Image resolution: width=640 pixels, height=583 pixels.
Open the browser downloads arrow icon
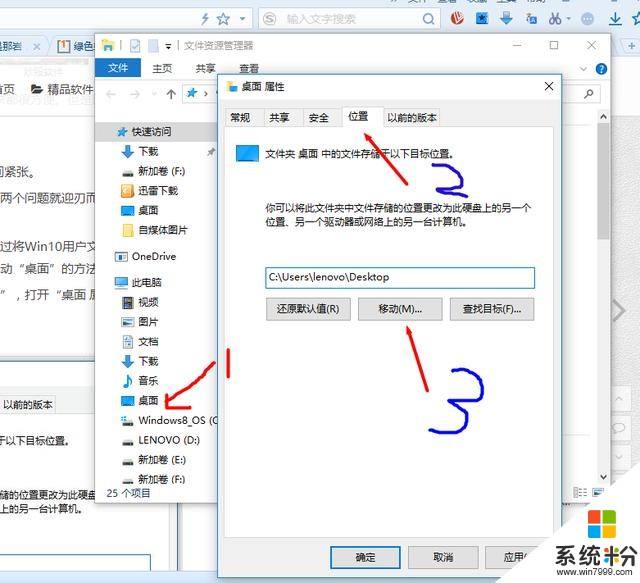click(x=615, y=19)
